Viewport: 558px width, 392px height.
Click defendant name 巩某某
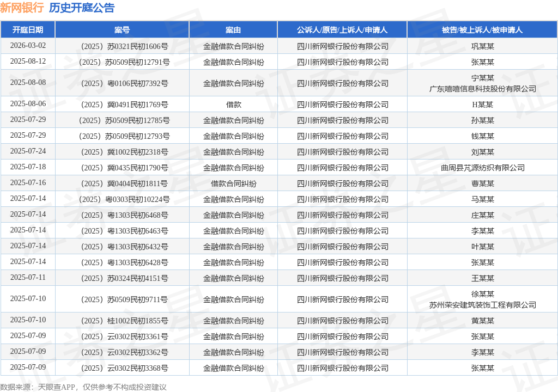(483, 46)
